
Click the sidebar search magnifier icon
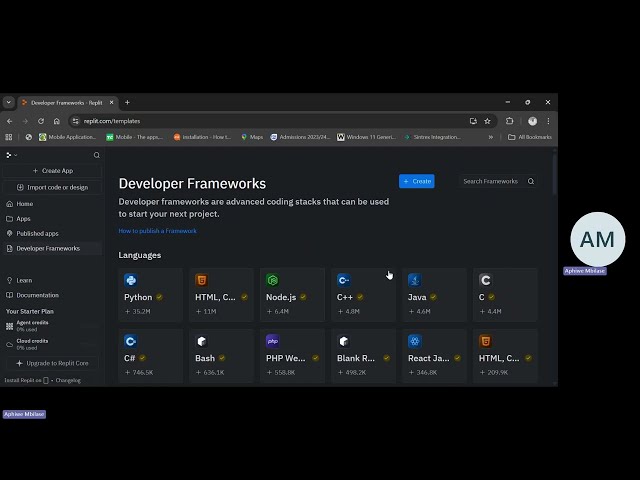click(x=97, y=155)
